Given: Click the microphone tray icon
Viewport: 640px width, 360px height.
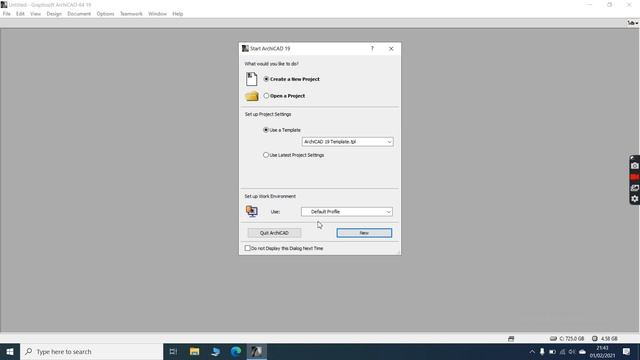Looking at the screenshot, I should pos(542,351).
